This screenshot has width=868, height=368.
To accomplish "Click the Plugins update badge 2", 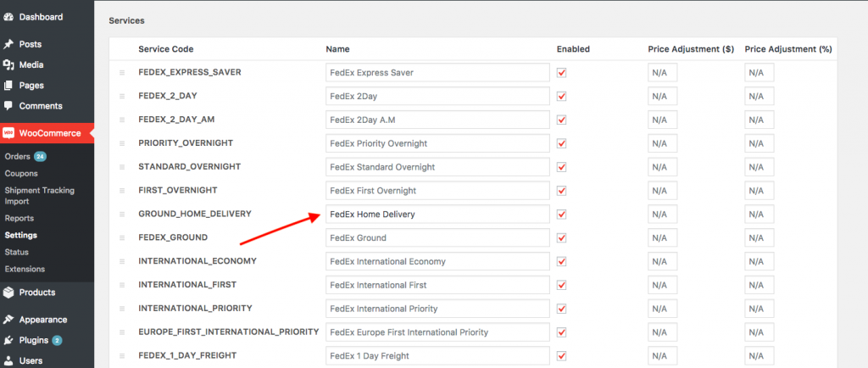I will [57, 340].
